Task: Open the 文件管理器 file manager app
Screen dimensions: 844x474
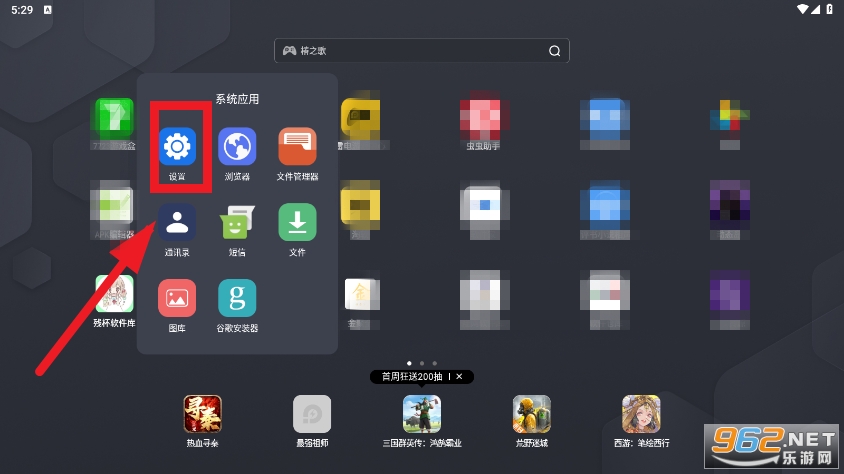Action: [x=297, y=146]
